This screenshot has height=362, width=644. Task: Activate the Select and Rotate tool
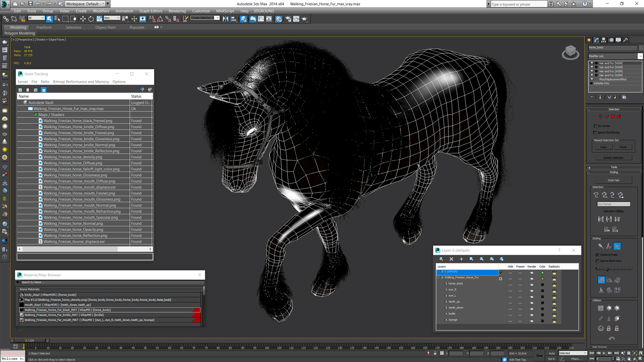(91, 19)
